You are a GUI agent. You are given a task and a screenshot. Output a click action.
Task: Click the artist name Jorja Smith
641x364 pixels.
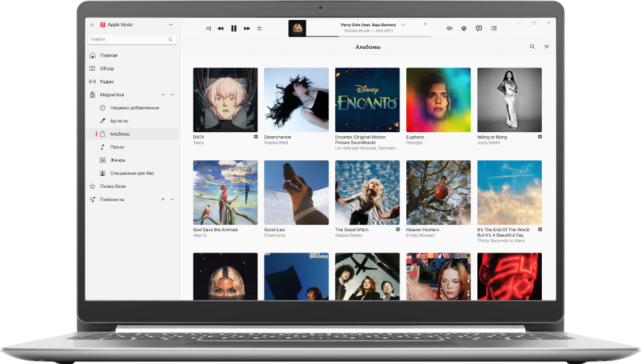click(489, 142)
